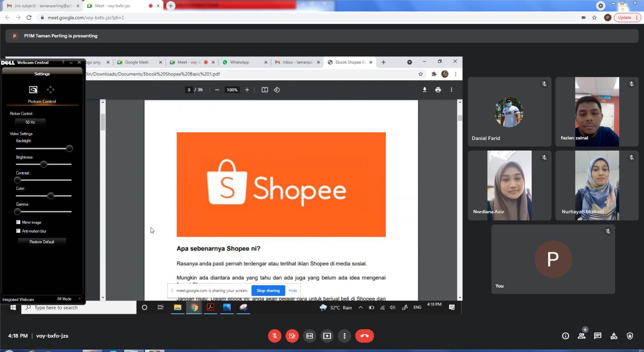644x352 pixels.
Task: Switch to the WhatsApp tab
Action: pyautogui.click(x=239, y=62)
